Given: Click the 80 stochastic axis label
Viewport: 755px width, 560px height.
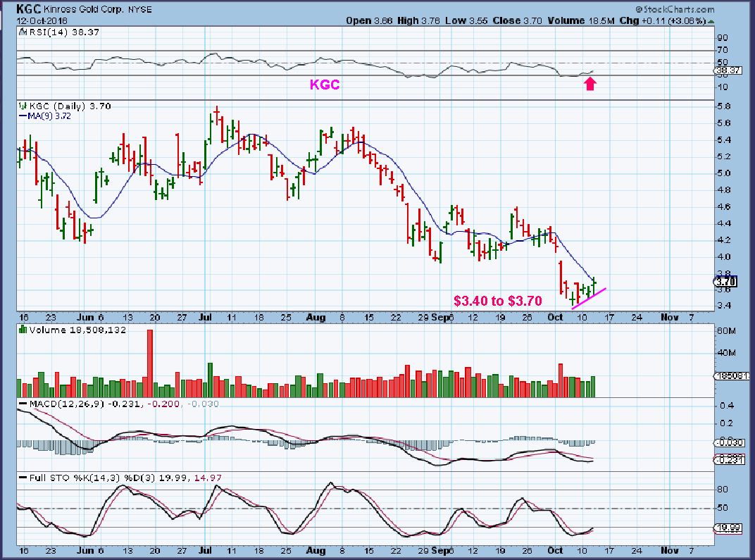Looking at the screenshot, I should (723, 490).
